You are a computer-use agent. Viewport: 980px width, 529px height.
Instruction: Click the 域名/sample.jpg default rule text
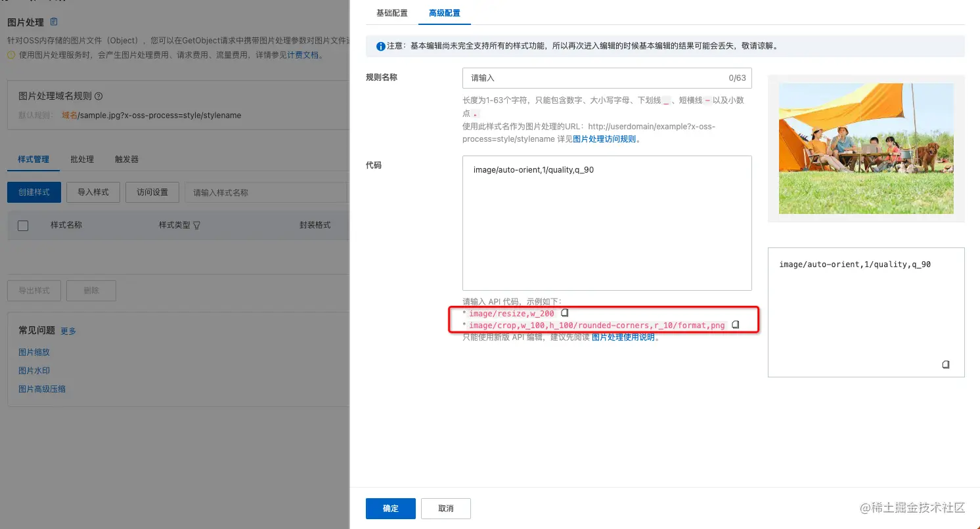[151, 116]
